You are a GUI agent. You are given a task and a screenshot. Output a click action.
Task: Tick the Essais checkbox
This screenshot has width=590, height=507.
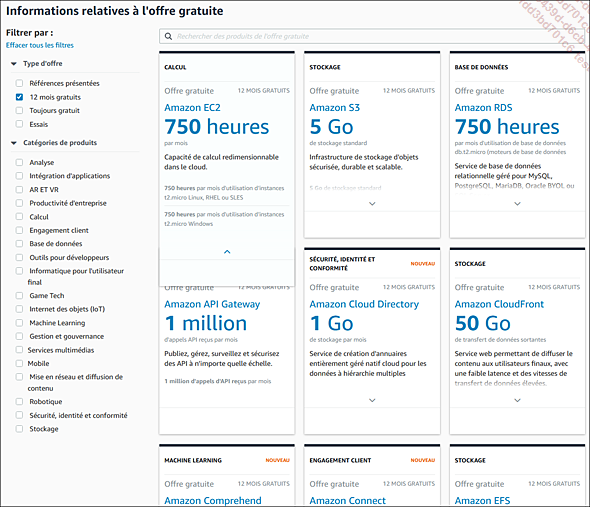click(19, 124)
